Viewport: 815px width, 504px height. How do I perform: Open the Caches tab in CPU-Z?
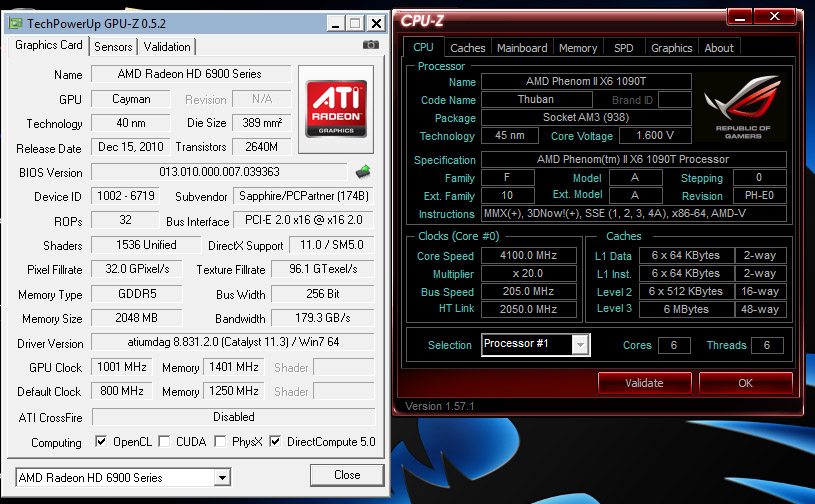tap(467, 48)
